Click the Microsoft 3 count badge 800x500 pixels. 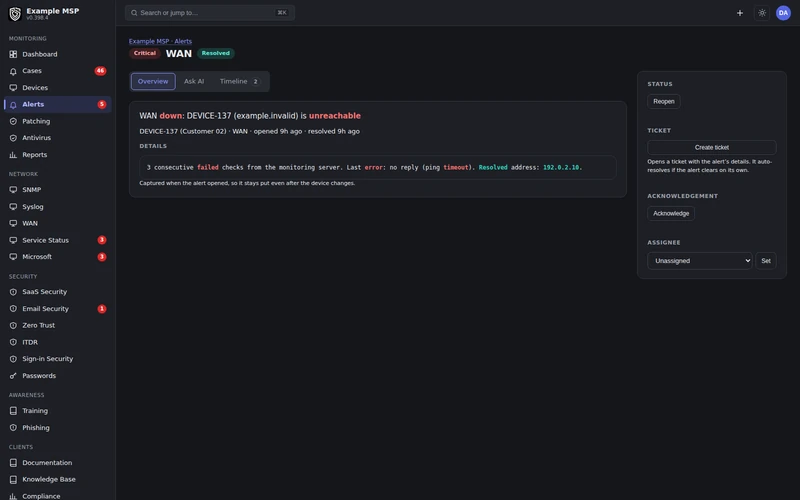tap(102, 257)
